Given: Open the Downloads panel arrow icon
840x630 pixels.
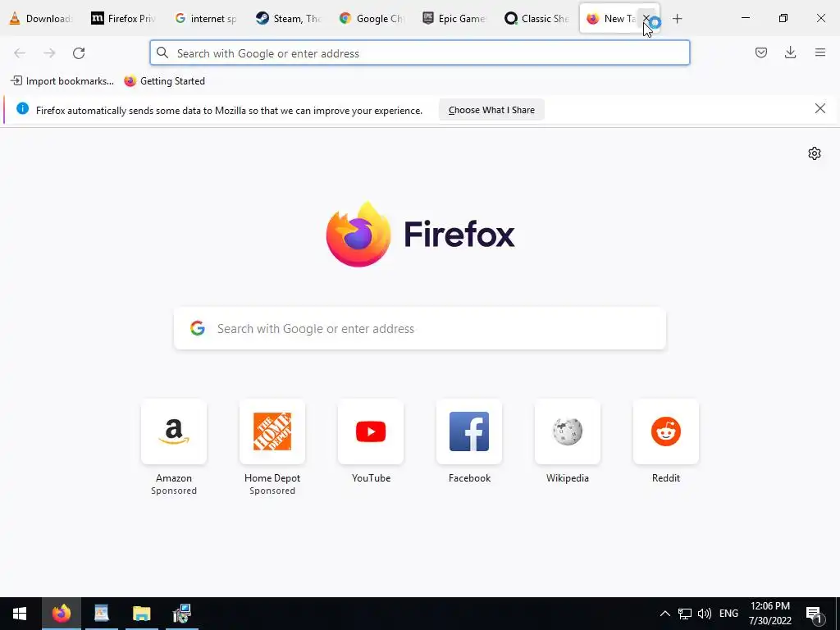Looking at the screenshot, I should coord(790,52).
